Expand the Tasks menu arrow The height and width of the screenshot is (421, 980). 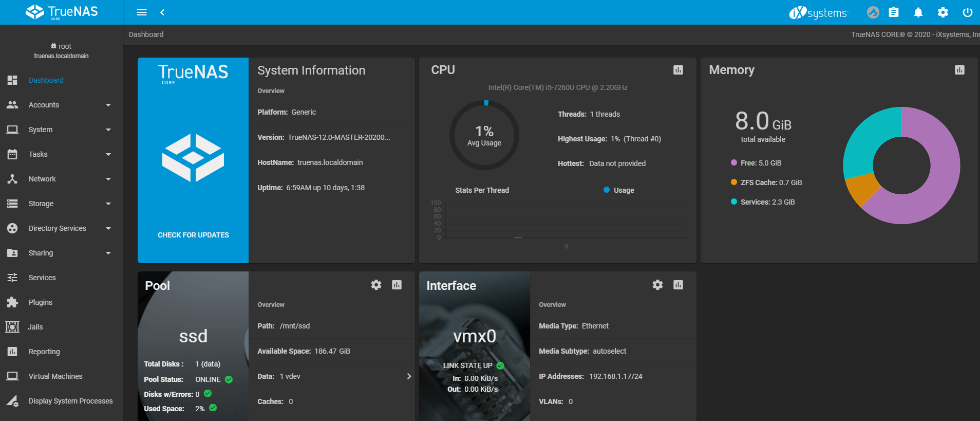pyautogui.click(x=108, y=155)
